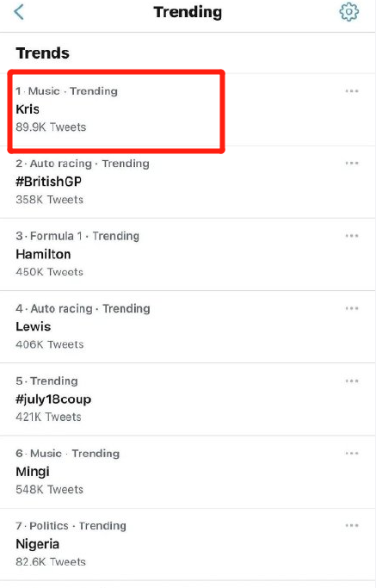This screenshot has height=588, width=376.
Task: Go back using the left arrow
Action: [x=18, y=12]
